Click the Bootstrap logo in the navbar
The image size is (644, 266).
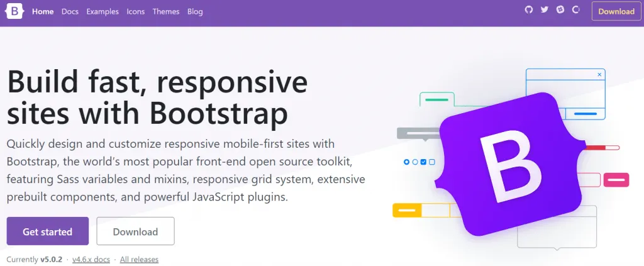(15, 11)
